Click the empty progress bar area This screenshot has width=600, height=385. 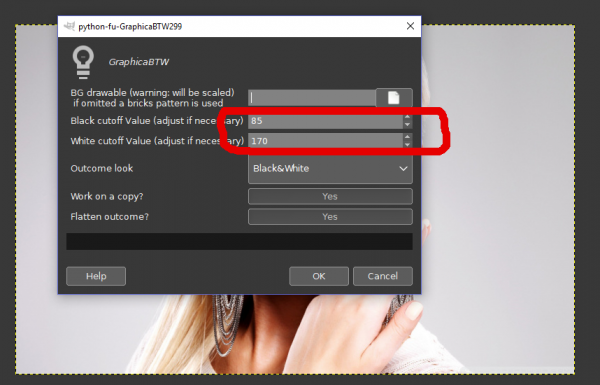[239, 241]
